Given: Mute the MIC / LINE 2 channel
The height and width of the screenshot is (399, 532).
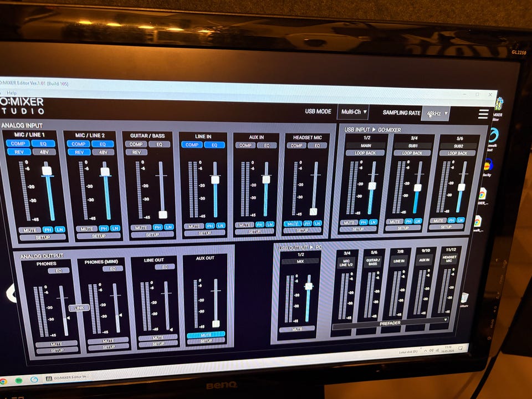Looking at the screenshot, I should point(86,229).
